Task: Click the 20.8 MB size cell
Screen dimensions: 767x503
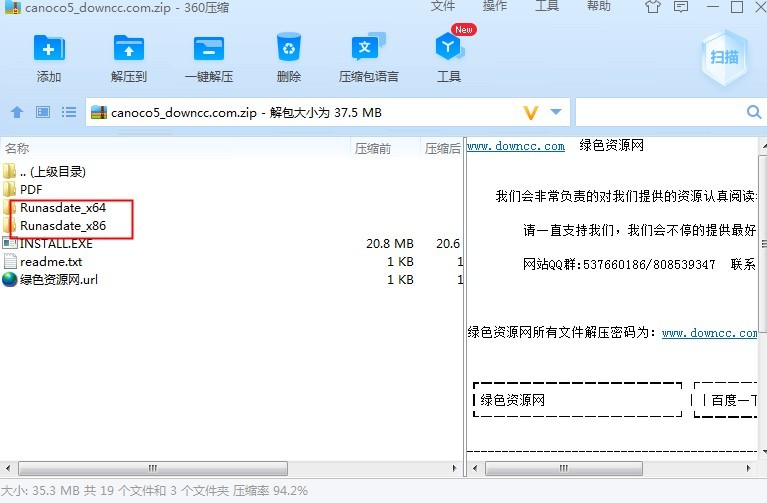Action: pyautogui.click(x=390, y=244)
